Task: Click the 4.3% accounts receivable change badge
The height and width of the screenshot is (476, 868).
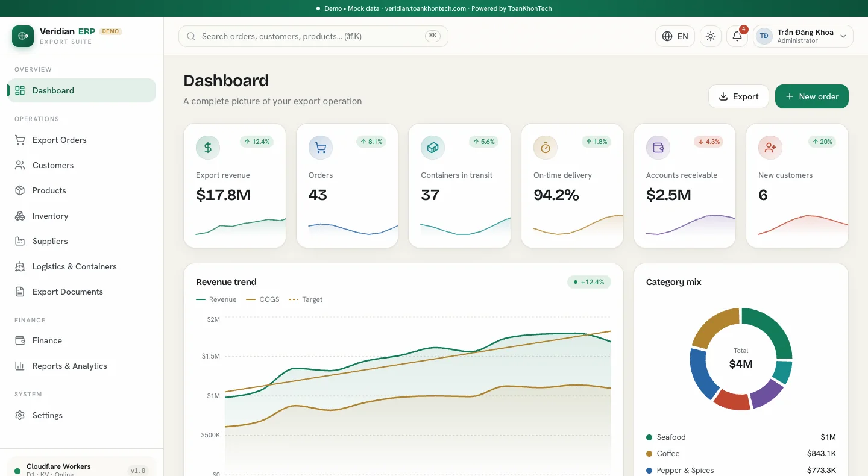Action: (708, 142)
